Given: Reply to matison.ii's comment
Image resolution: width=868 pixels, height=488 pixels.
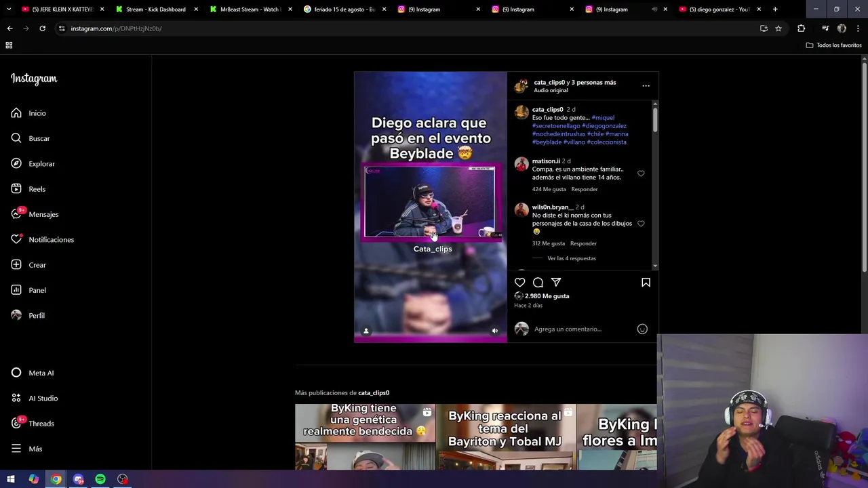Looking at the screenshot, I should coord(585,189).
